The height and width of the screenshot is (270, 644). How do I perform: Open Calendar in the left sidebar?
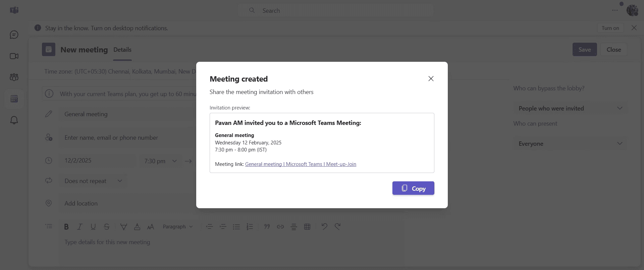point(14,99)
